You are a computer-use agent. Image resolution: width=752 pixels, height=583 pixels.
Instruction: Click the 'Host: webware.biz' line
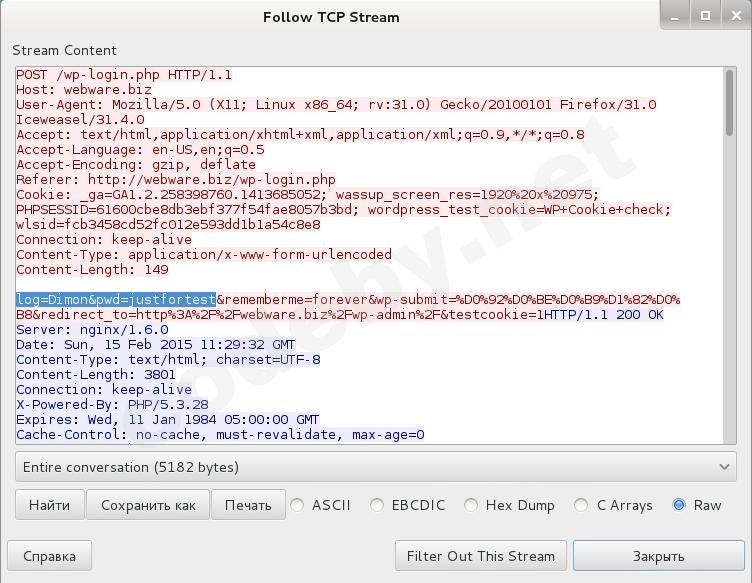pos(84,90)
